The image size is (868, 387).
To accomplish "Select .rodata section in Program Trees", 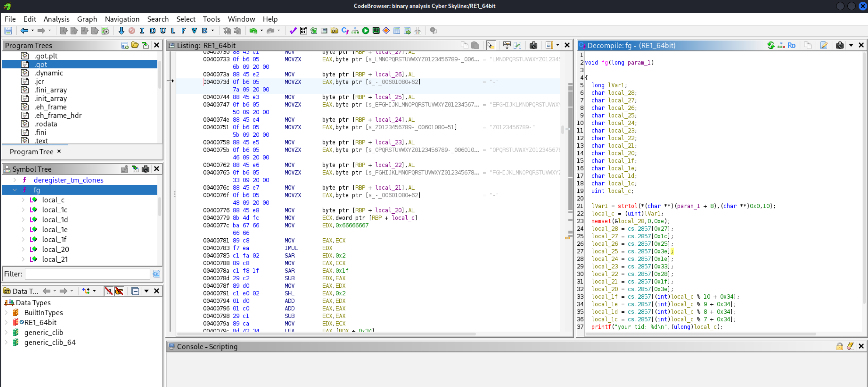I will click(x=45, y=124).
